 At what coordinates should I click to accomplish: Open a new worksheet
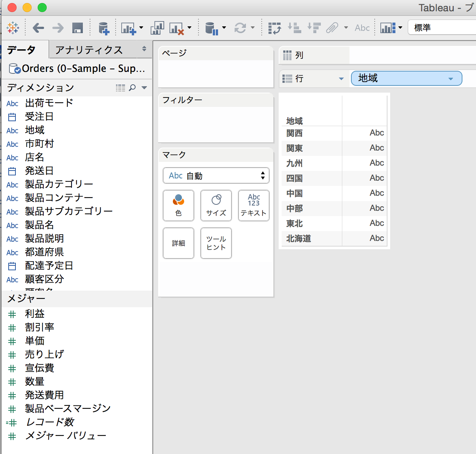[128, 27]
